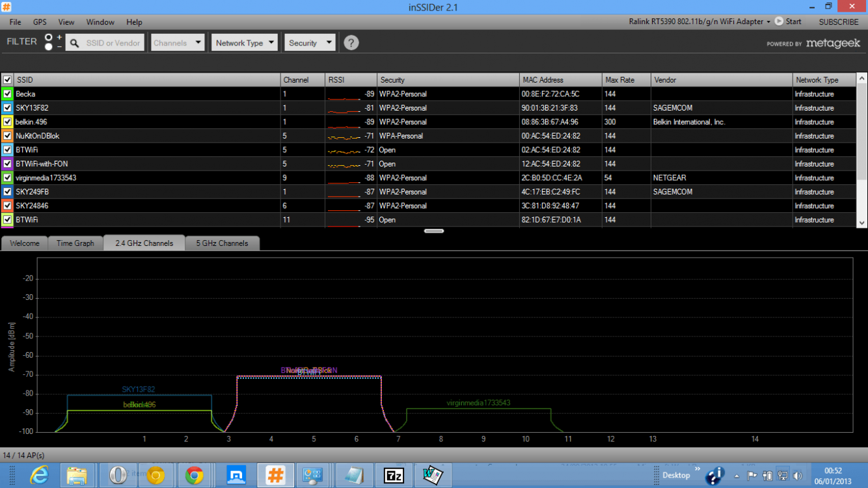Click the SUBSCRIBE link
Screen dimensions: 868x488
pyautogui.click(x=839, y=21)
